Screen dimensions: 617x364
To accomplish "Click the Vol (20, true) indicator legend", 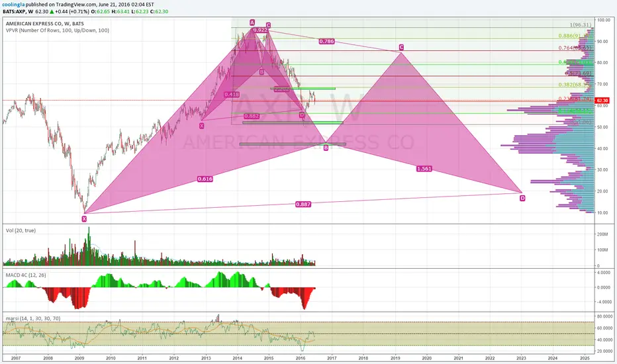I will coord(21,230).
